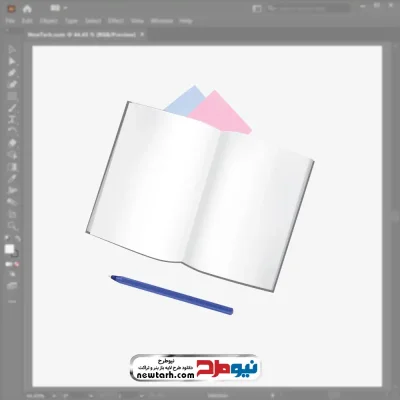Pick the Pen tool in toolbar
This screenshot has width=400, height=400.
click(12, 73)
